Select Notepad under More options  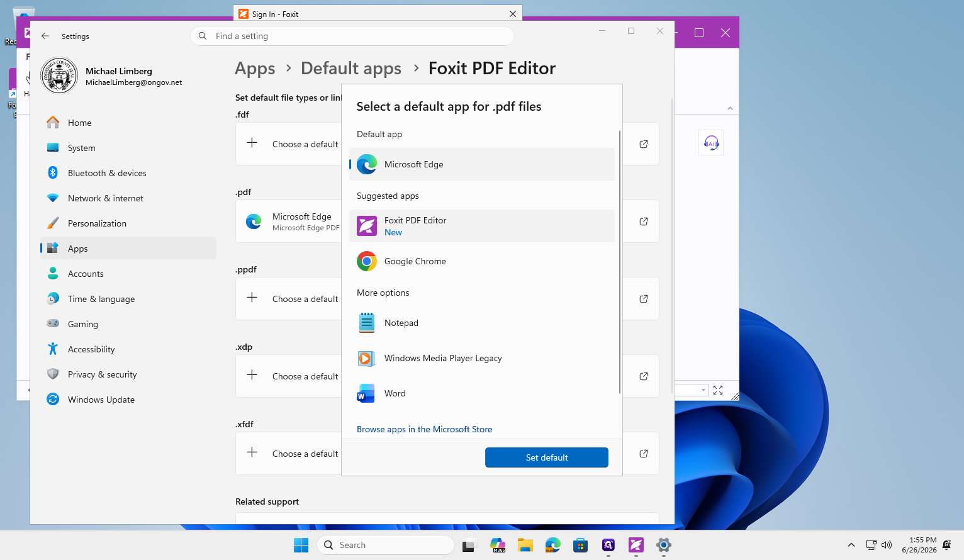(x=482, y=323)
